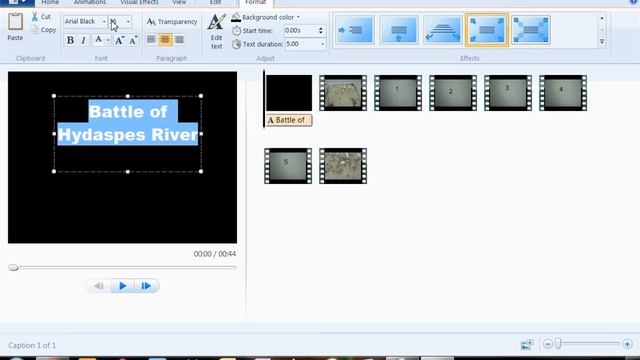Zoom in the timeline with plus button
Image resolution: width=640 pixels, height=360 pixels.
coord(627,344)
